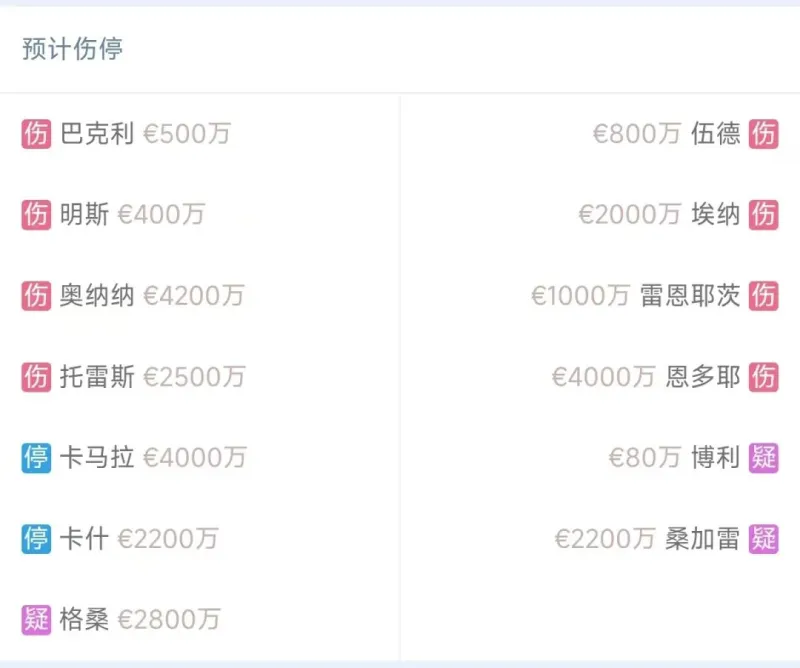The image size is (800, 668).
Task: Tap the doubtful badge next to 格桑
Action: tap(36, 619)
